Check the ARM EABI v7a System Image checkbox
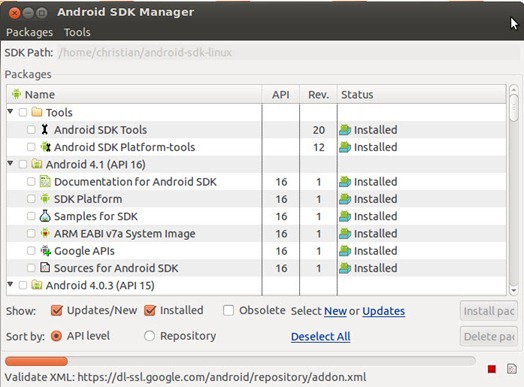 [31, 233]
